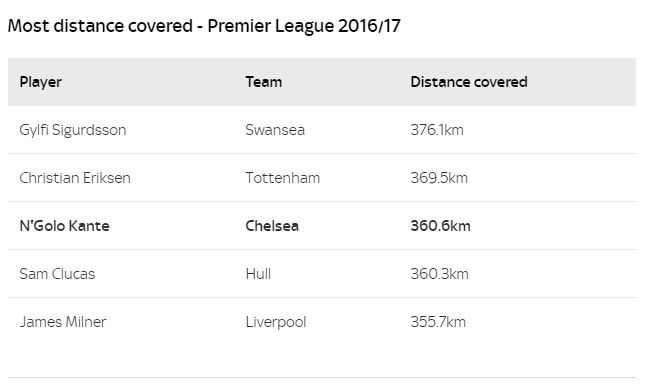Select the bold 360.6km distance value
The image size is (655, 388).
click(440, 226)
